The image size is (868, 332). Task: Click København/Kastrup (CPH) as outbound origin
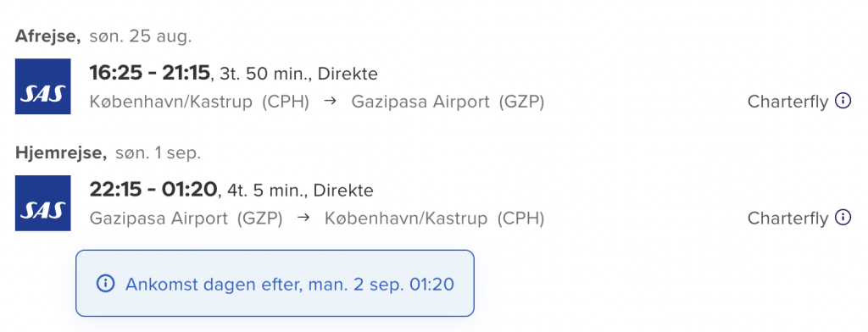[x=199, y=102]
